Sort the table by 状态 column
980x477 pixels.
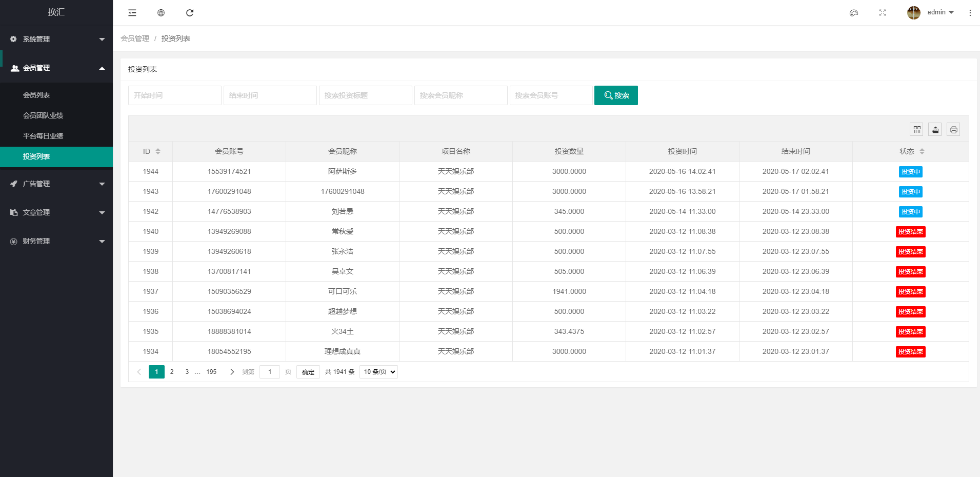click(x=922, y=151)
